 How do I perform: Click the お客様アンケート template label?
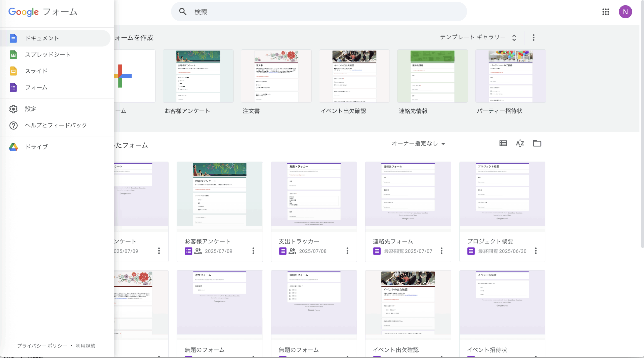(187, 111)
